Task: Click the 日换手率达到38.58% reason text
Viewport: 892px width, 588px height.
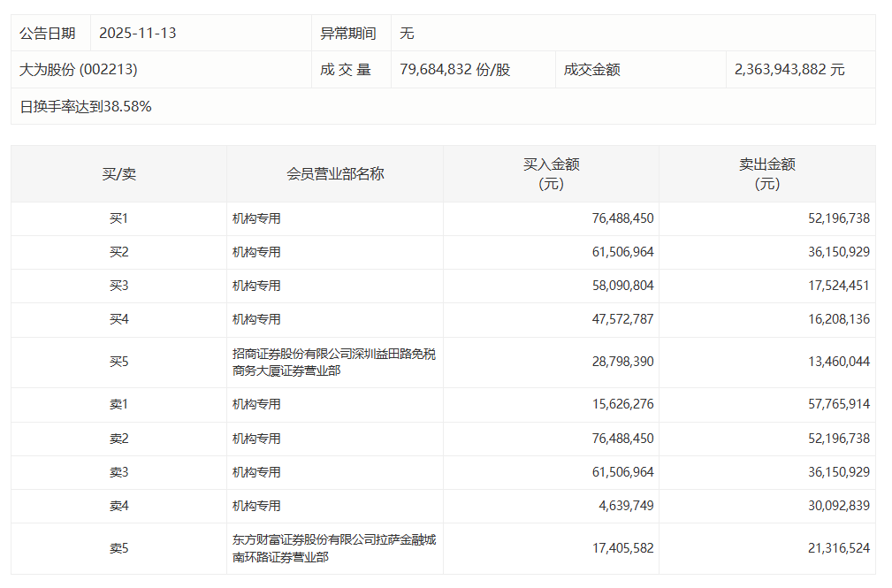Action: click(x=86, y=107)
